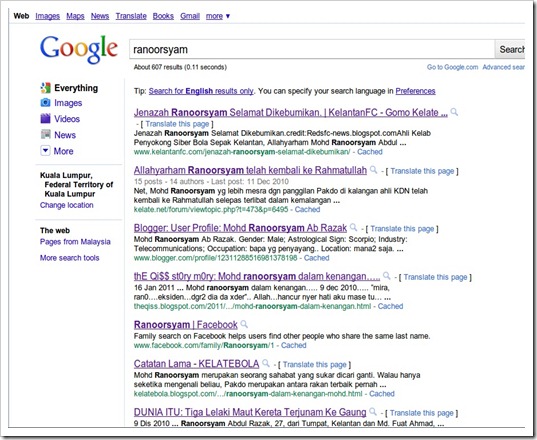Translate the DUNIA ITU result page
537x440 pixels.
[x=422, y=413]
